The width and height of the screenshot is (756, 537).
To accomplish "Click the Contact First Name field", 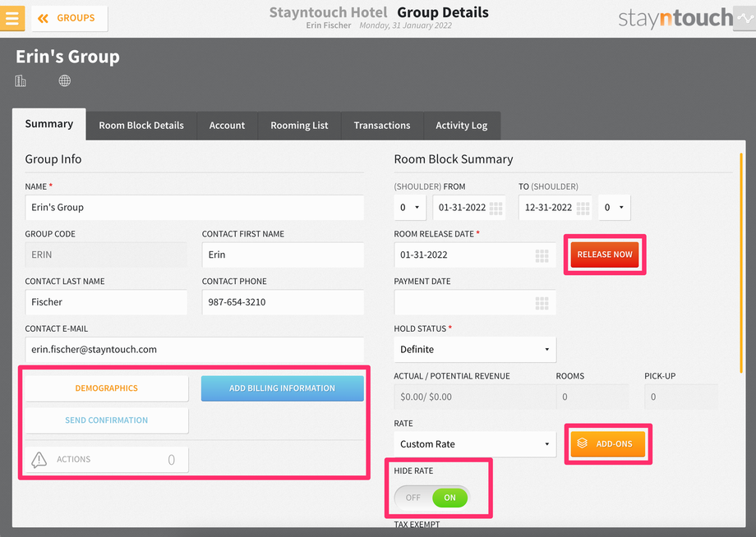I will click(x=283, y=255).
